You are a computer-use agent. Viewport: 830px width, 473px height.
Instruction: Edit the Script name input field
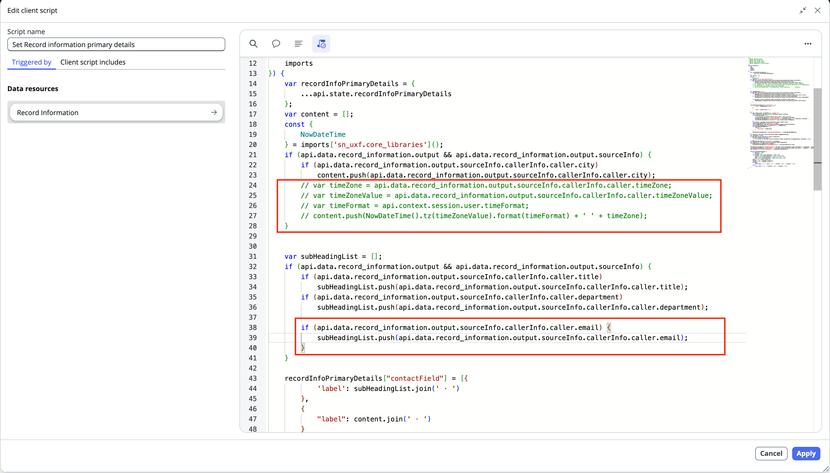pos(116,44)
